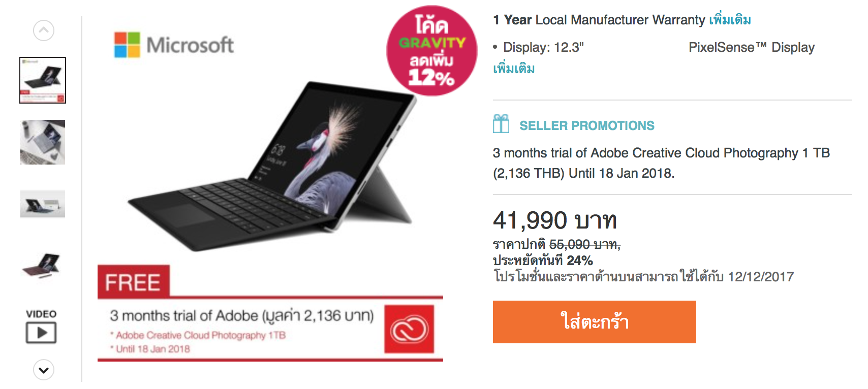Viewport: 868px width, 389px height.
Task: Click the Adobe Creative Cloud icon
Action: pos(410,329)
